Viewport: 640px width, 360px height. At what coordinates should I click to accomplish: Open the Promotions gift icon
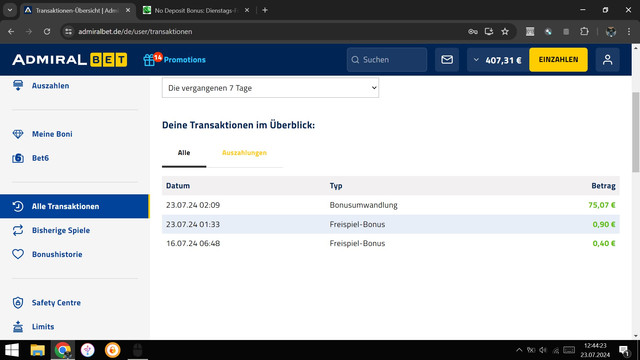click(x=149, y=60)
